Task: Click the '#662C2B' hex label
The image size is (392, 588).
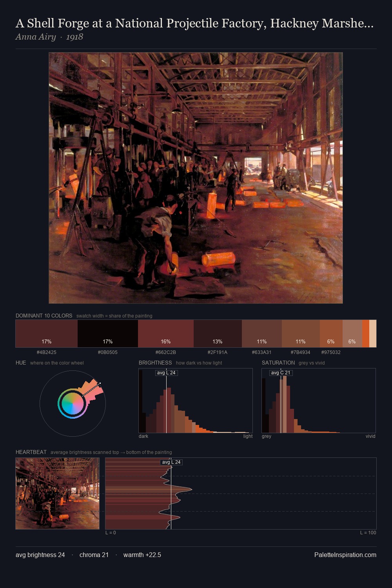Action: [x=166, y=352]
